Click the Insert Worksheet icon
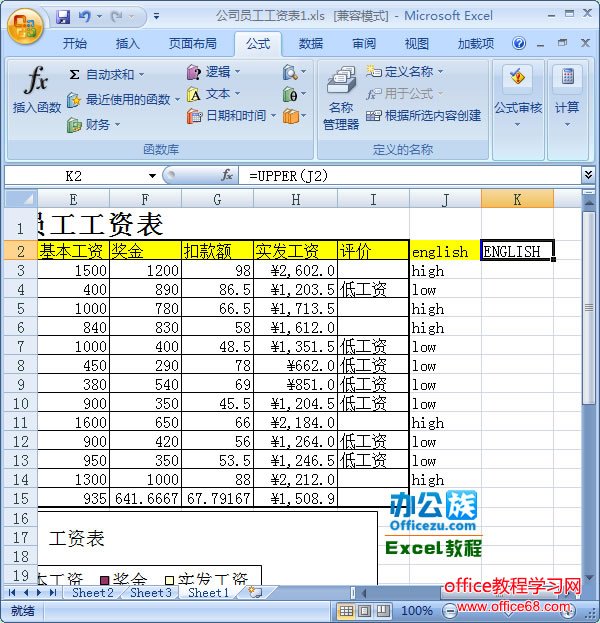 255,592
